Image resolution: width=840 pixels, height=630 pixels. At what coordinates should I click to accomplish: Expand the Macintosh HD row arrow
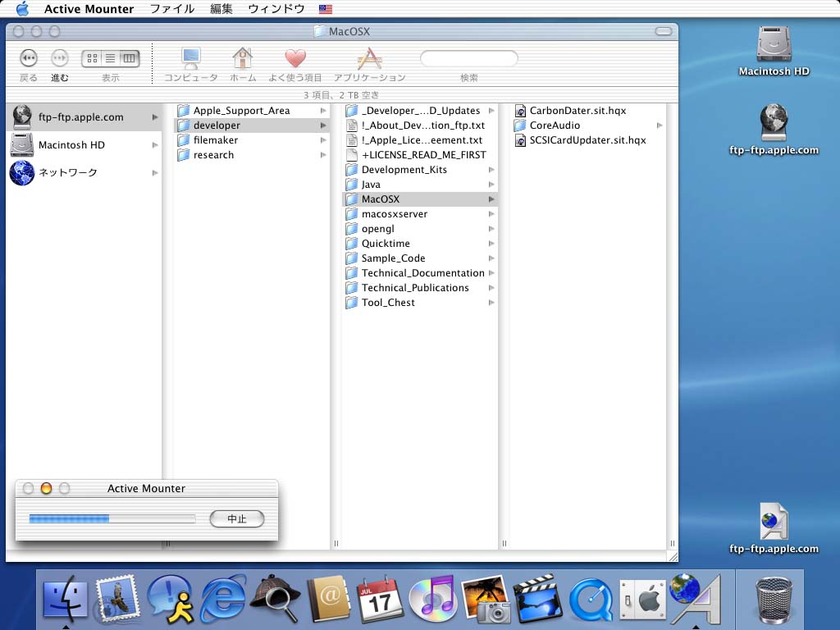coord(155,144)
